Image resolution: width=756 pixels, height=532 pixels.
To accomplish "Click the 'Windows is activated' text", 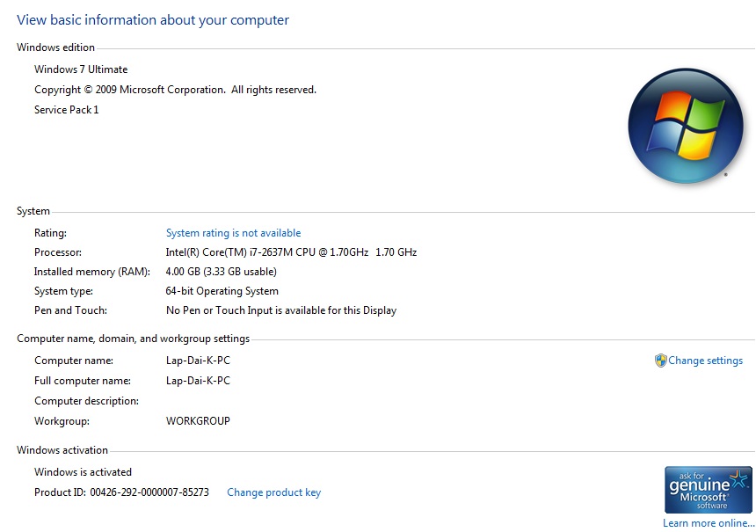I will (x=83, y=472).
